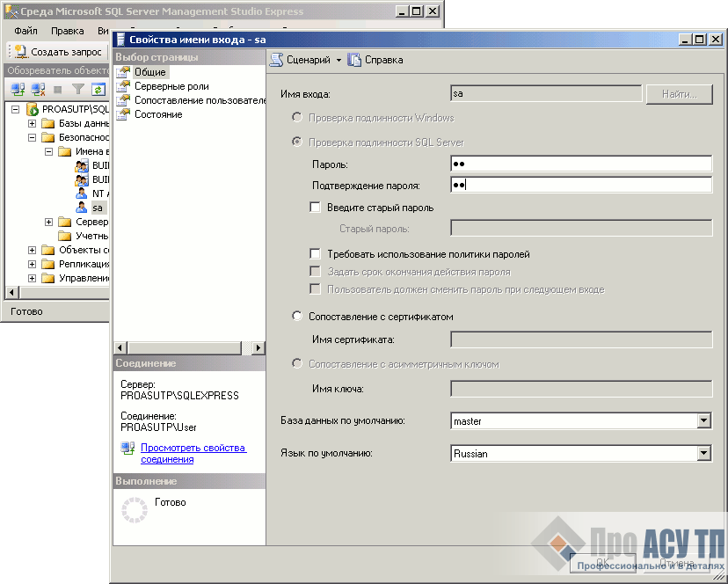
Task: Click Object Explorer horizontal scrollbar left arrow
Action: pos(12,293)
